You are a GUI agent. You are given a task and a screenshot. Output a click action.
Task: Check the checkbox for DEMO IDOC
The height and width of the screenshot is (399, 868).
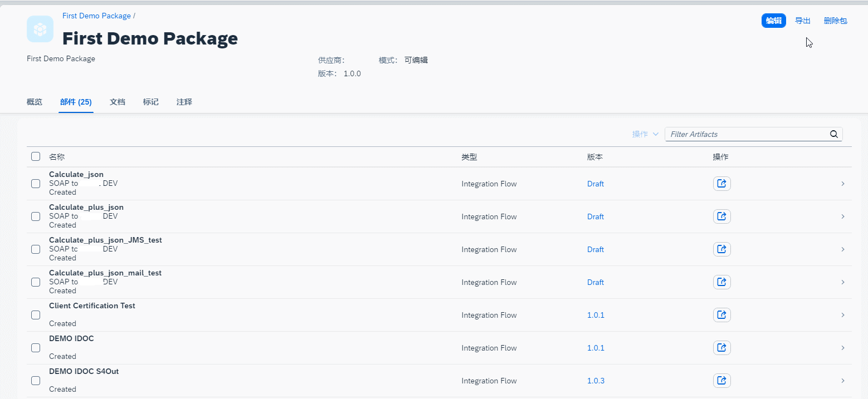pyautogui.click(x=35, y=347)
